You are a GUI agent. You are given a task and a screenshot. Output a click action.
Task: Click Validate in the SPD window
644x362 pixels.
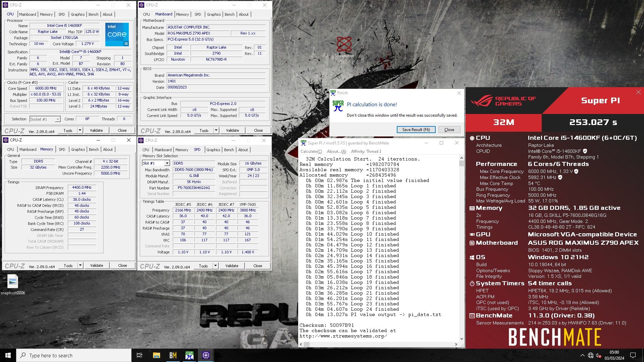click(x=232, y=266)
